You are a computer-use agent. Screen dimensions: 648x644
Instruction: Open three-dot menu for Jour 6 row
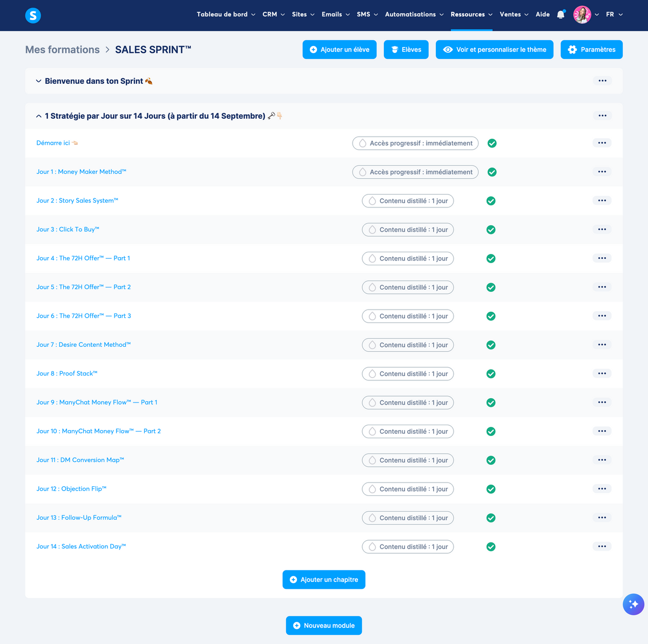(x=602, y=316)
